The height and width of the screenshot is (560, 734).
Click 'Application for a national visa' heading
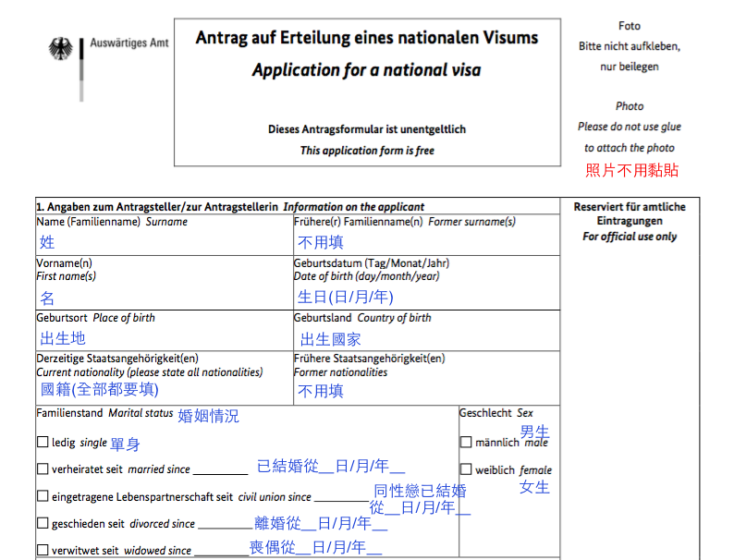[367, 70]
